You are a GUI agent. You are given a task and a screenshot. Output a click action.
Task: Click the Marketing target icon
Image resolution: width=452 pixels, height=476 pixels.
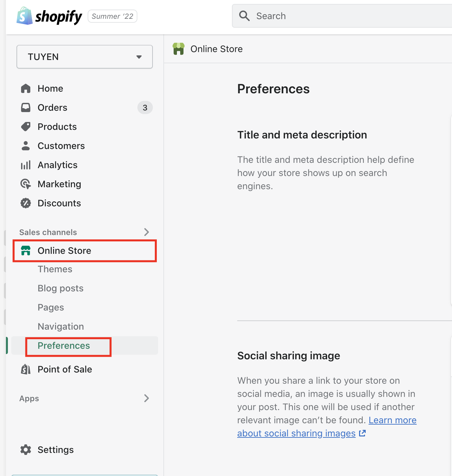26,184
